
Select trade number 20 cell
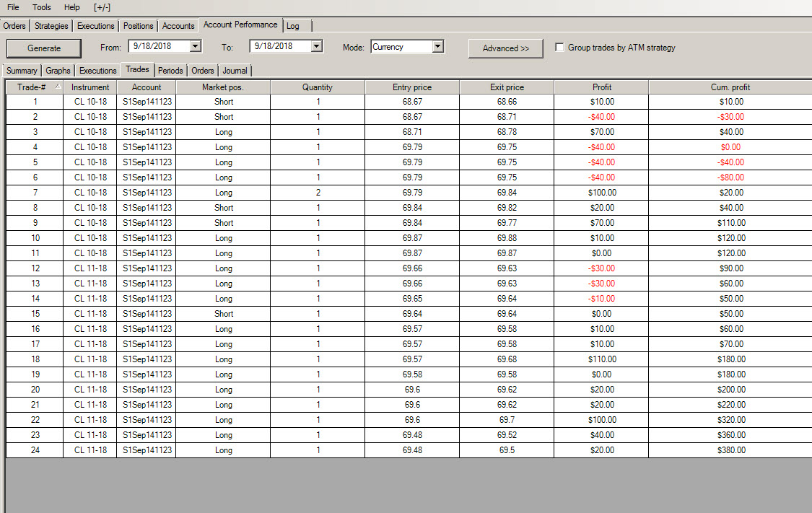pos(35,390)
